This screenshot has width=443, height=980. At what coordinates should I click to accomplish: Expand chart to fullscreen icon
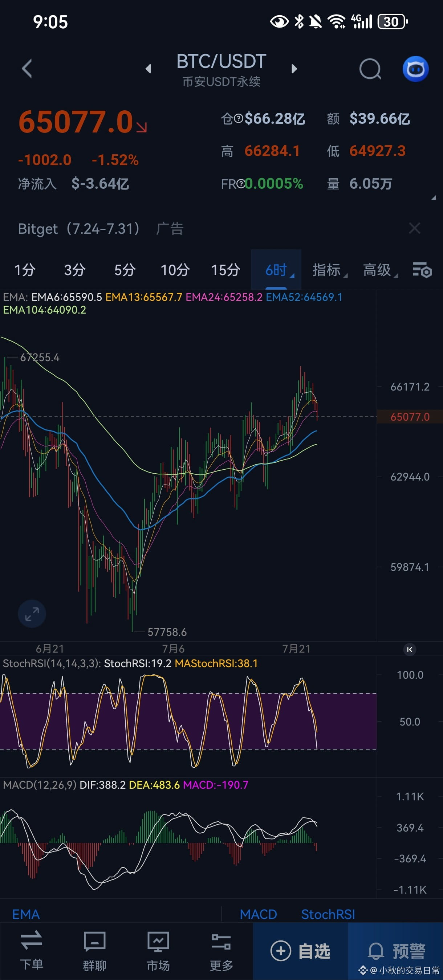coord(32,614)
